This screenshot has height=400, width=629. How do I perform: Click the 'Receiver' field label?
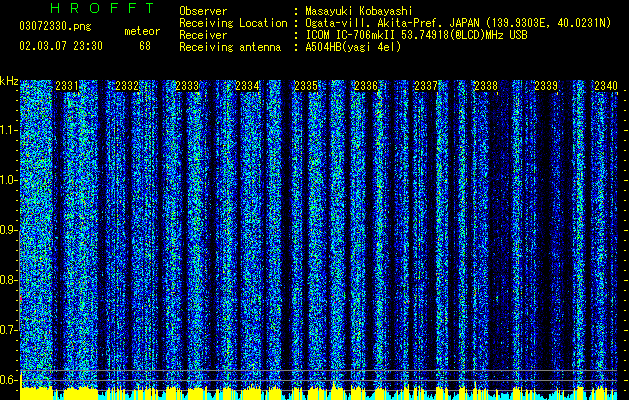[x=203, y=35]
